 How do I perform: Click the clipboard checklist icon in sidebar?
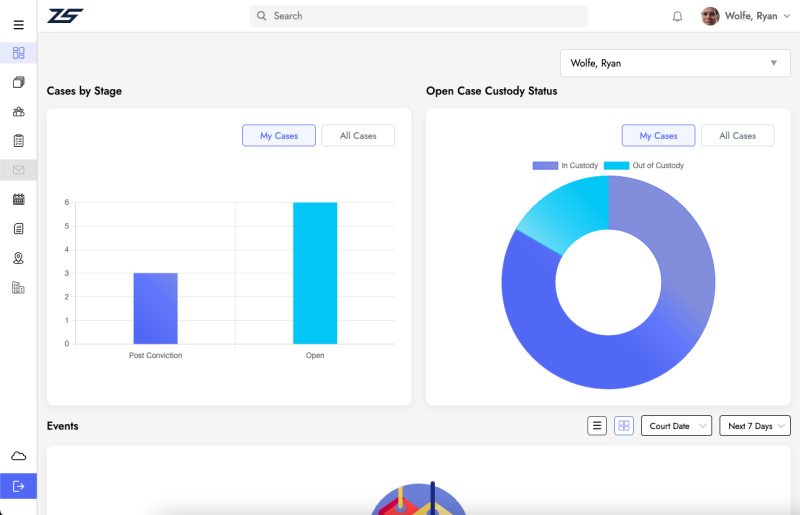[18, 141]
